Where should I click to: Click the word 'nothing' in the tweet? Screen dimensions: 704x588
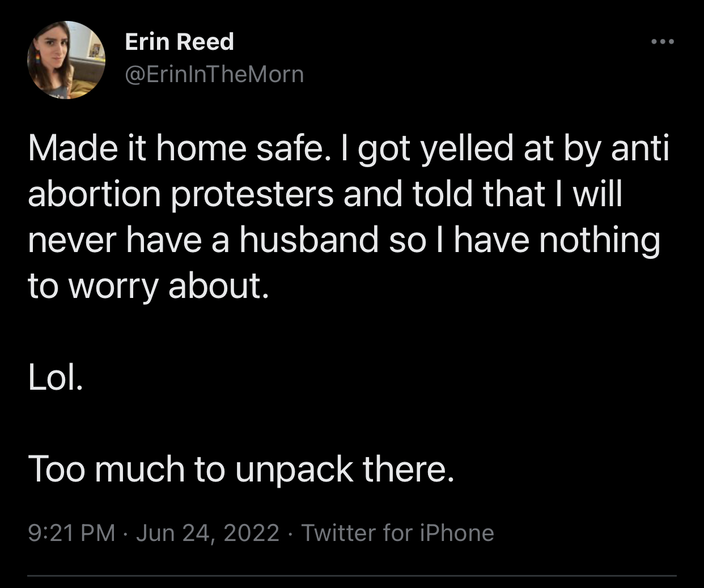click(x=599, y=240)
